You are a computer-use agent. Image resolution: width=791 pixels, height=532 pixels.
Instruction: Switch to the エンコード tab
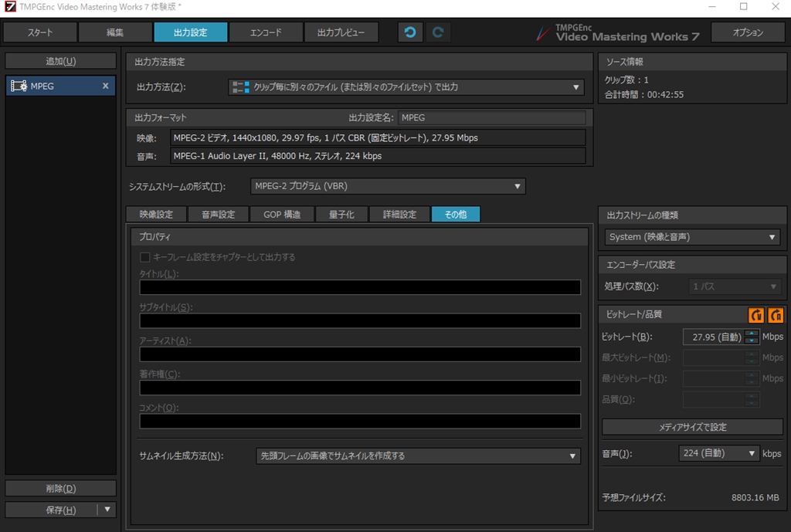coord(265,32)
